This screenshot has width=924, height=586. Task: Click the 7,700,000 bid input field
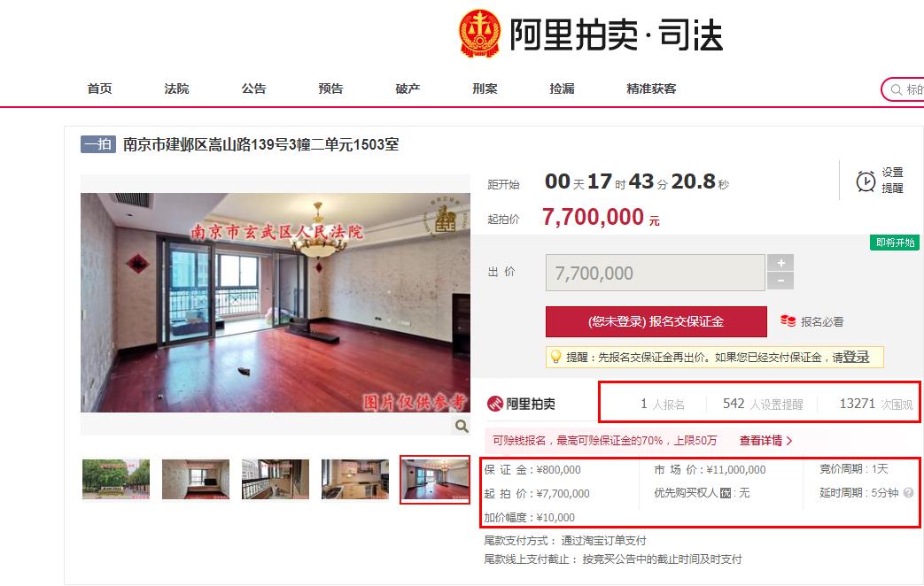click(x=656, y=273)
